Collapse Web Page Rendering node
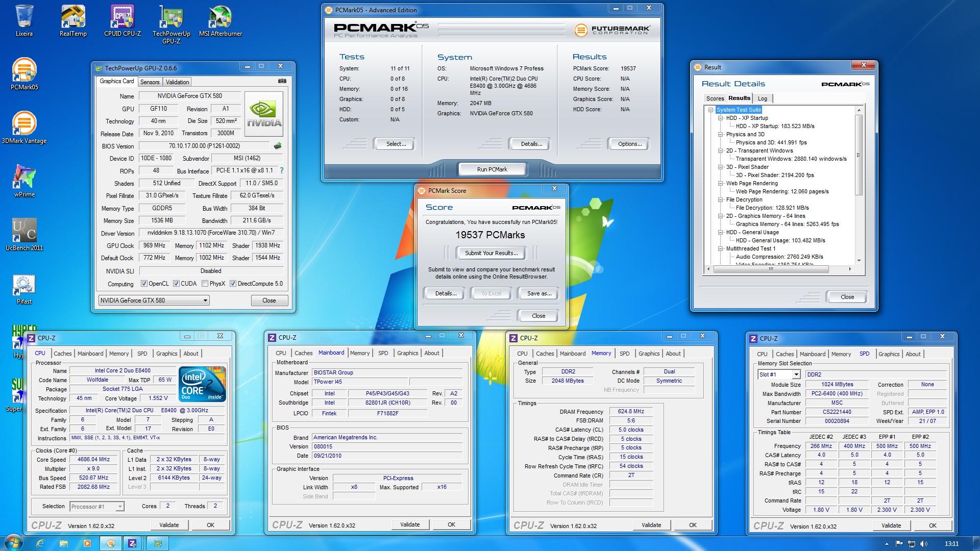This screenshot has height=551, width=980. tap(721, 183)
